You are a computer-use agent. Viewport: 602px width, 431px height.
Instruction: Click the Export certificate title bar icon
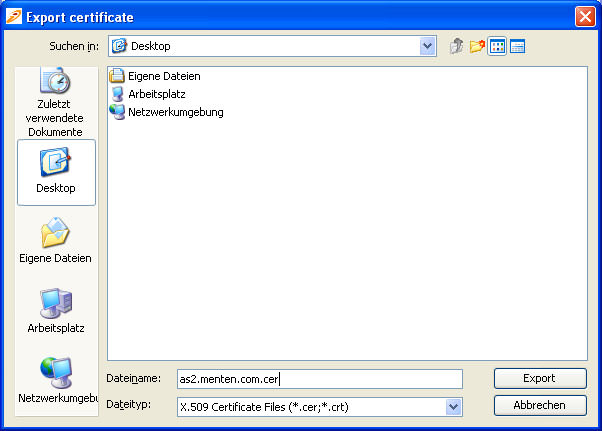(x=13, y=16)
